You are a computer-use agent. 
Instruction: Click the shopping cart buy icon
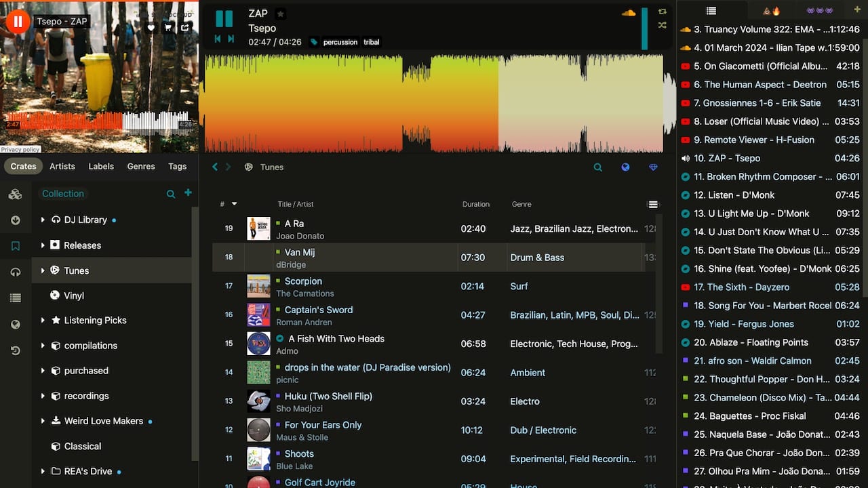pyautogui.click(x=168, y=28)
